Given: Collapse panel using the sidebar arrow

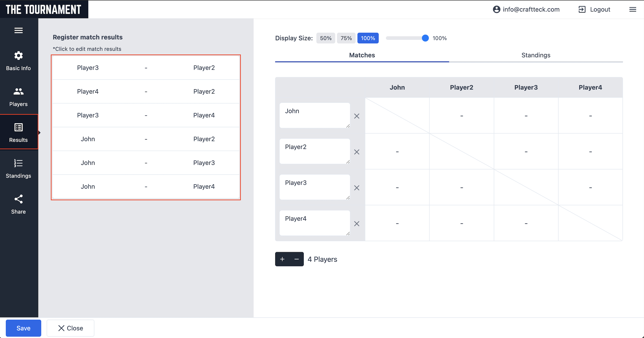Looking at the screenshot, I should 40,132.
